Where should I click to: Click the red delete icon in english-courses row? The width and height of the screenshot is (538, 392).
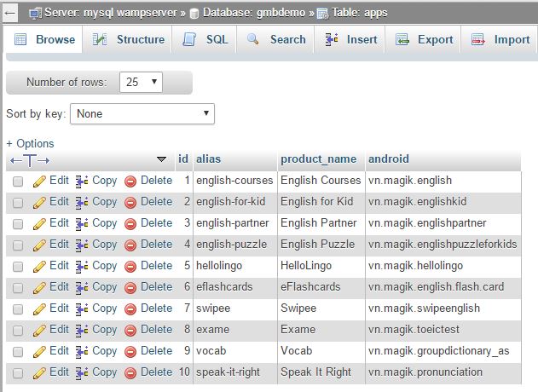click(x=130, y=182)
